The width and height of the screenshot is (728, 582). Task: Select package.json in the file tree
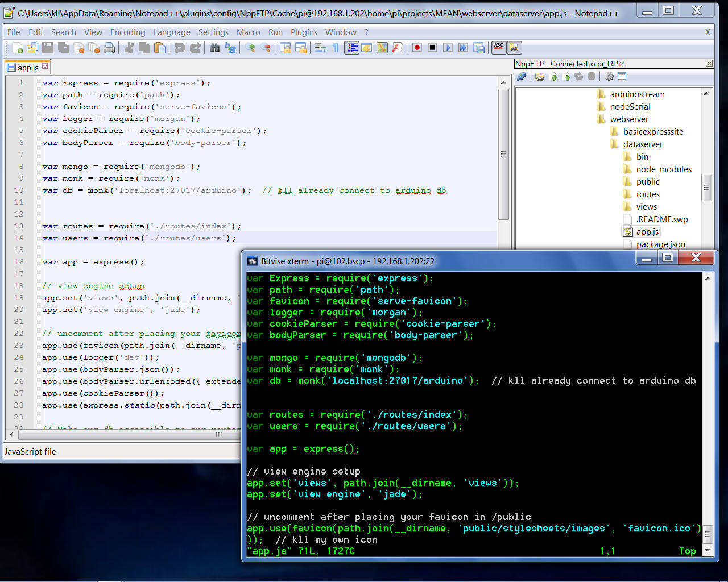click(660, 244)
